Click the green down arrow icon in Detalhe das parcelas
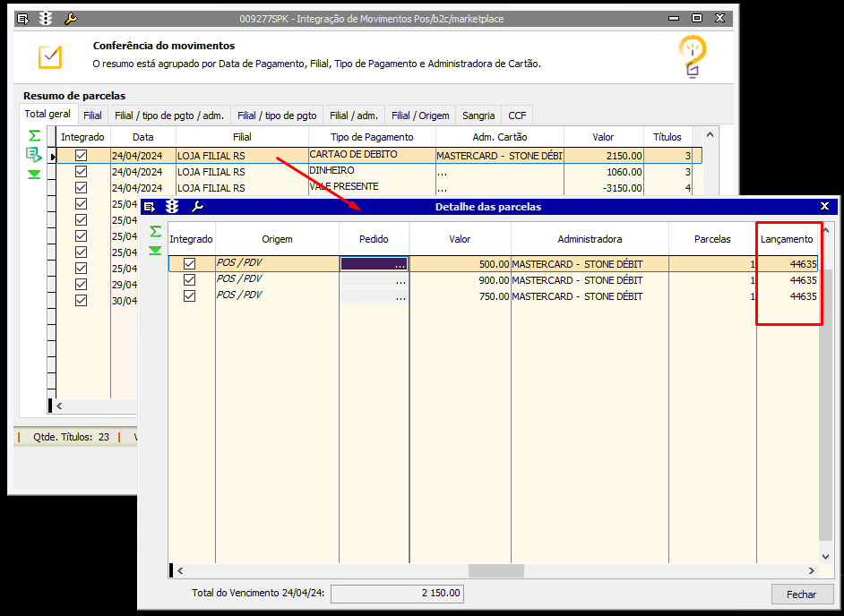The image size is (844, 616). pos(156,251)
